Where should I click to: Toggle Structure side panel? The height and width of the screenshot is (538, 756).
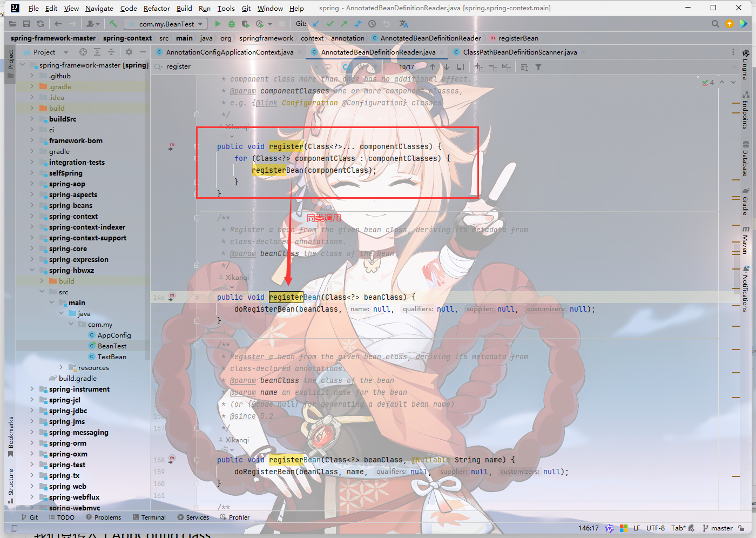pyautogui.click(x=11, y=486)
